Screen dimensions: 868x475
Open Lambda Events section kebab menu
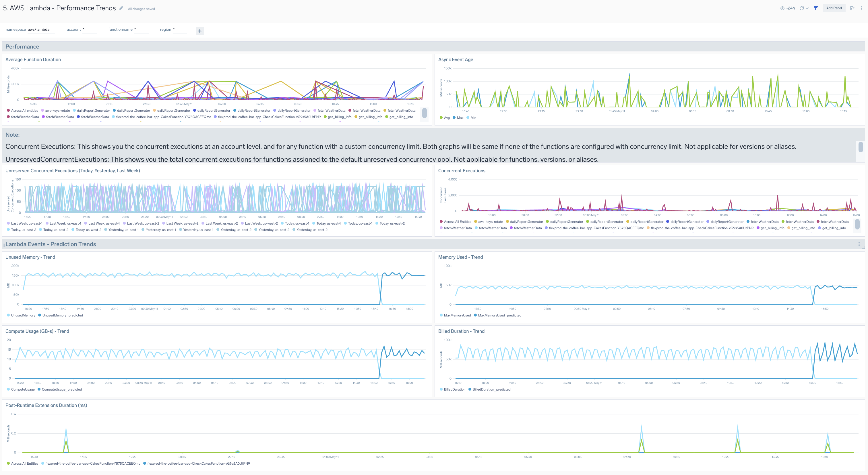point(859,244)
